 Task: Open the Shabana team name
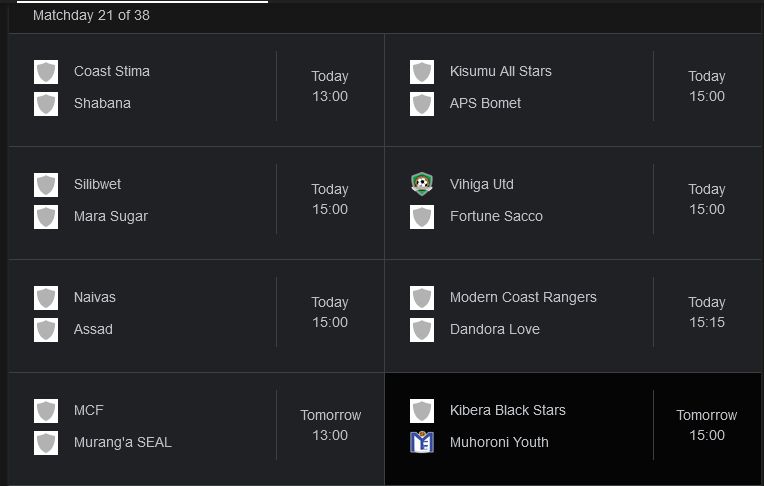(x=102, y=103)
